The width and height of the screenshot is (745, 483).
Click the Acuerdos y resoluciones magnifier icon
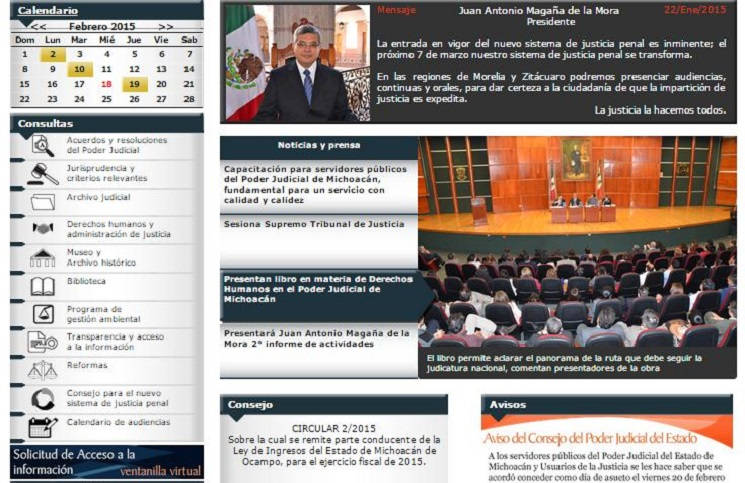42,146
